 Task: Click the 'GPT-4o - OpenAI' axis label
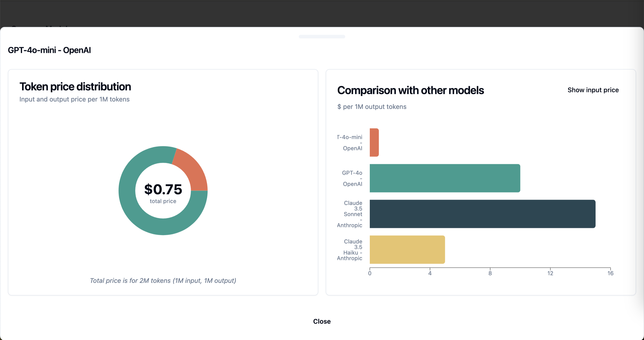point(352,178)
